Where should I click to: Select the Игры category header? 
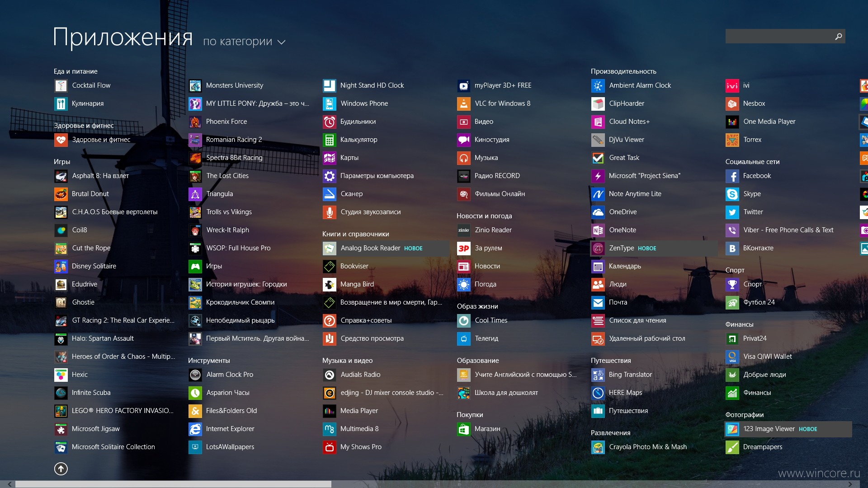[x=62, y=161]
